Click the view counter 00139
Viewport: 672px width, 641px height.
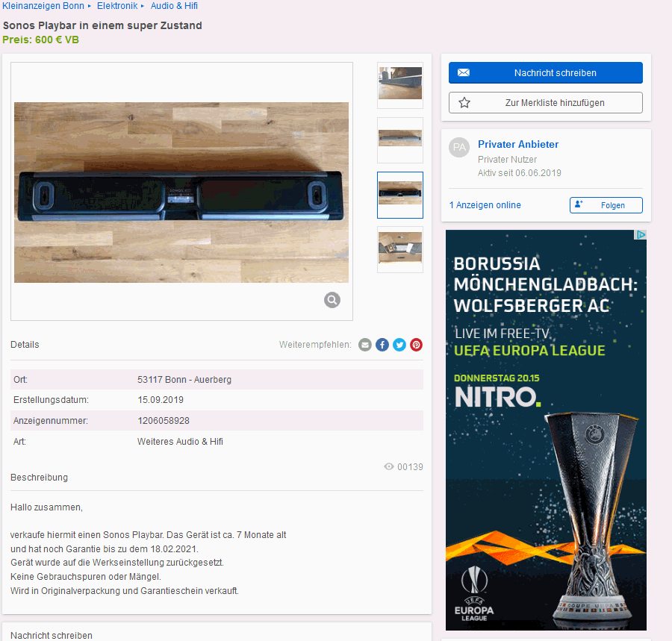click(x=410, y=466)
